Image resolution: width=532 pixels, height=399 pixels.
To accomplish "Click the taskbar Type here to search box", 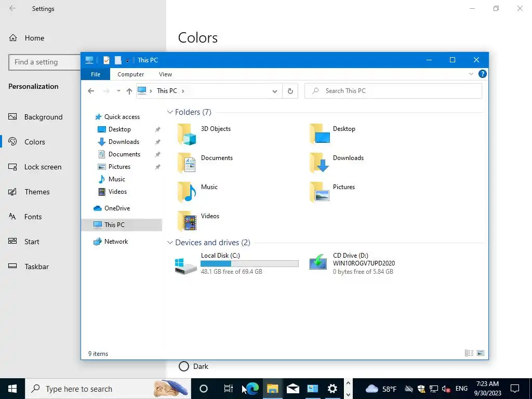I will pos(108,389).
